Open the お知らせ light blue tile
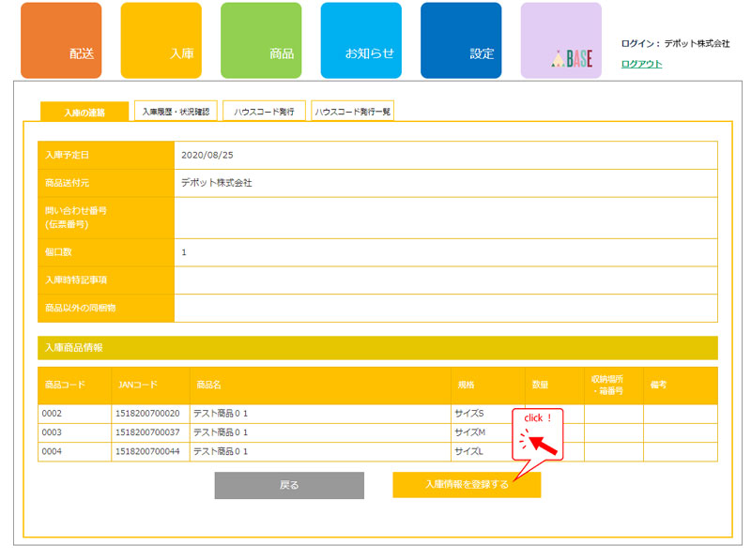The width and height of the screenshot is (751, 560). pyautogui.click(x=360, y=40)
